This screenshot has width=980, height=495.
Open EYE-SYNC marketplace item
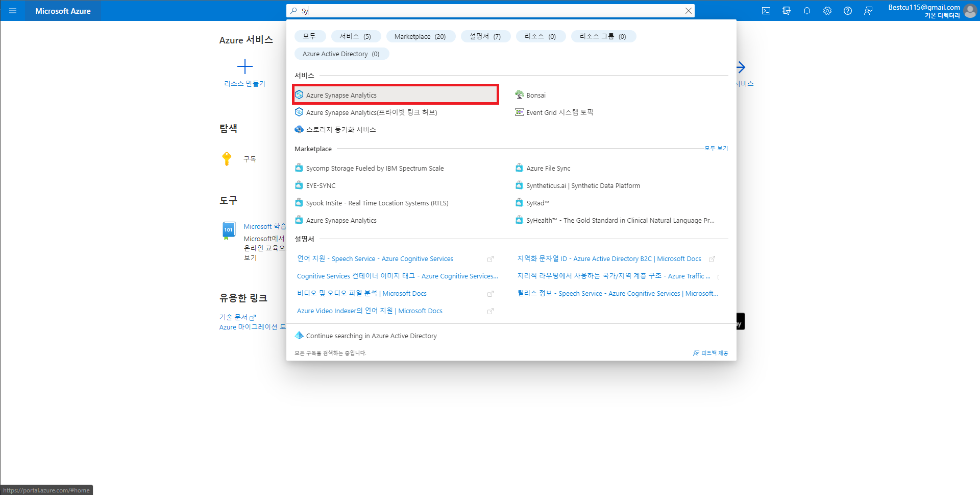321,186
